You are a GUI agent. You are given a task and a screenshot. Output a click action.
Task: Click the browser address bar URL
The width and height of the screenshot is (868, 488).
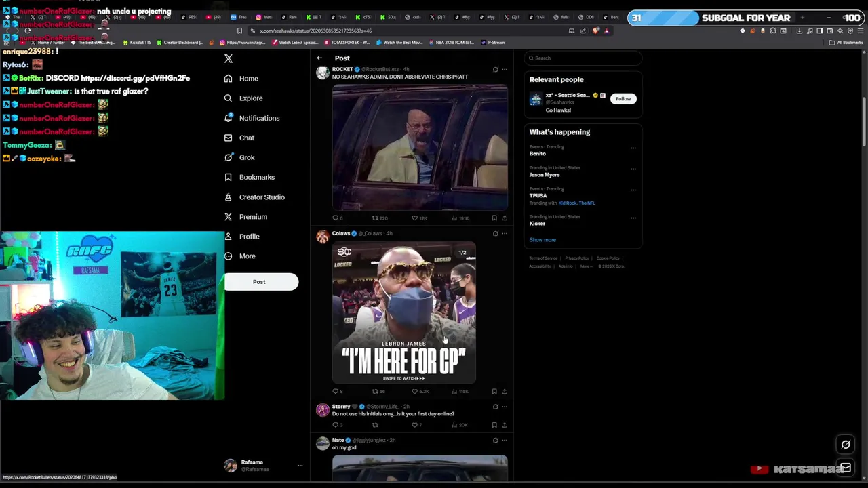point(316,30)
